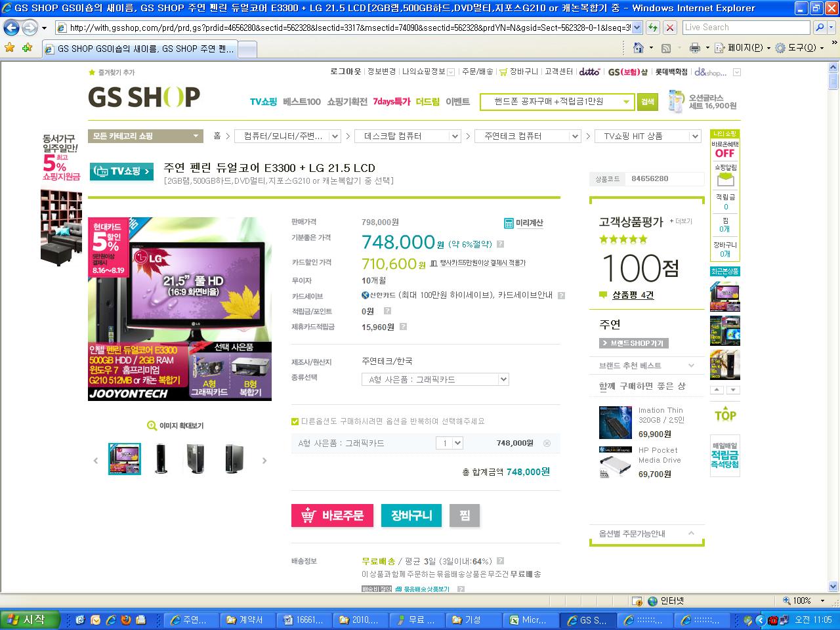Click the IE Home page icon

(x=638, y=48)
